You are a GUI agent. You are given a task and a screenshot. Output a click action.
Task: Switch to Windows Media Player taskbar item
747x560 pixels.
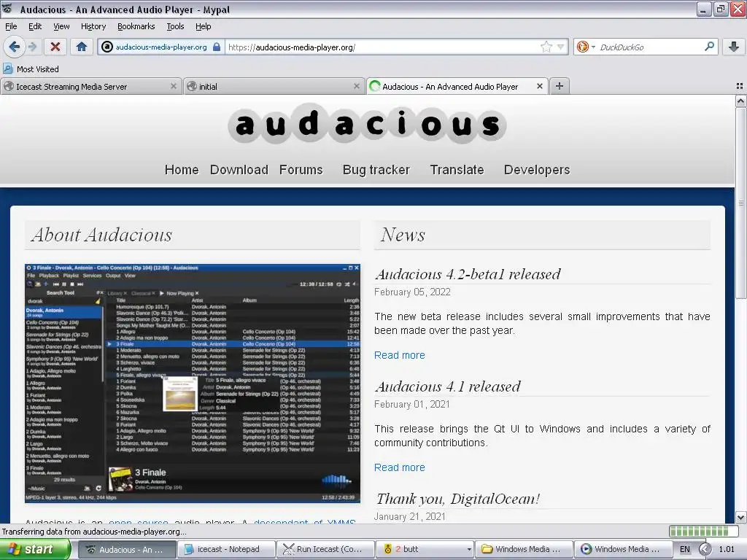click(623, 549)
